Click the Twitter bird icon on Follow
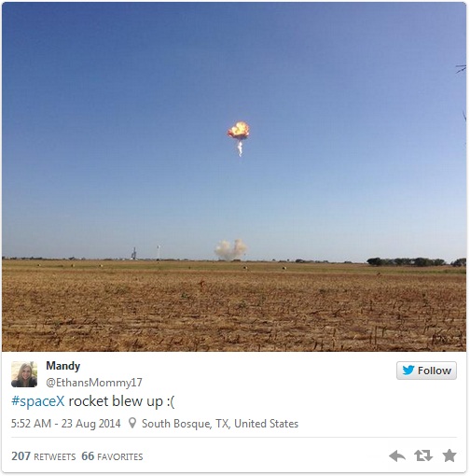Image resolution: width=470 pixels, height=476 pixels. click(408, 371)
